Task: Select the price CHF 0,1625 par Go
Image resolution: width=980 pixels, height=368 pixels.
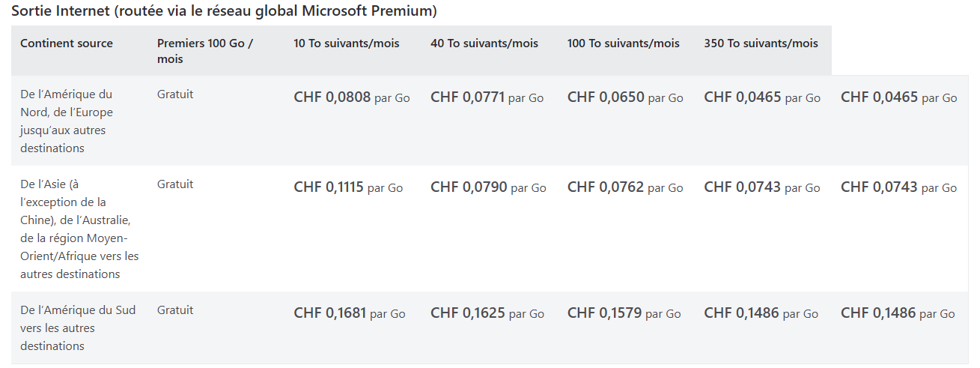Action: 487,313
